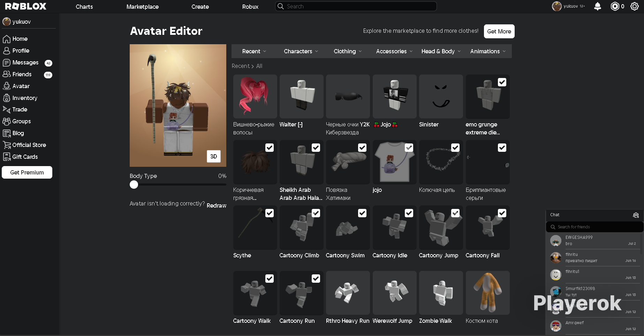This screenshot has width=644, height=336.
Task: Click the Trade sidebar icon
Action: pyautogui.click(x=6, y=109)
